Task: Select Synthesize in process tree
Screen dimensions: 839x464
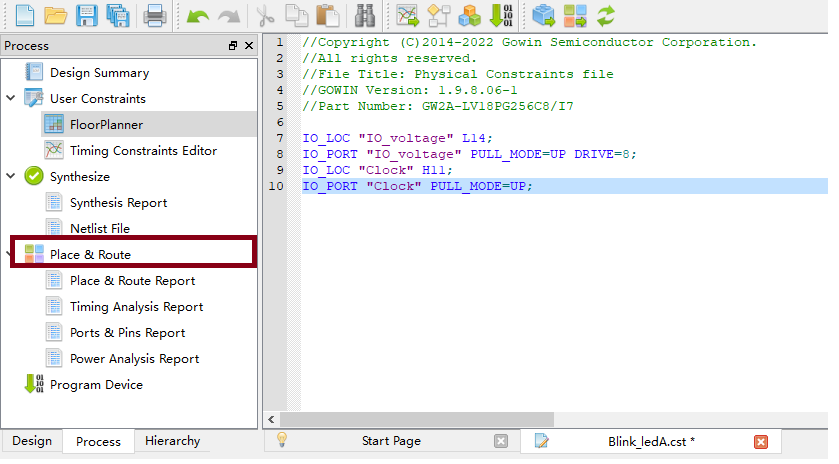Action: coord(80,177)
